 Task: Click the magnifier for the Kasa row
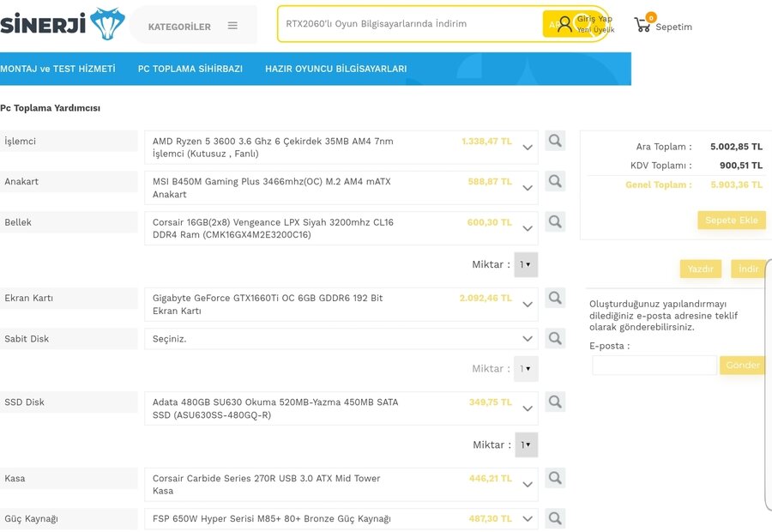coord(555,478)
